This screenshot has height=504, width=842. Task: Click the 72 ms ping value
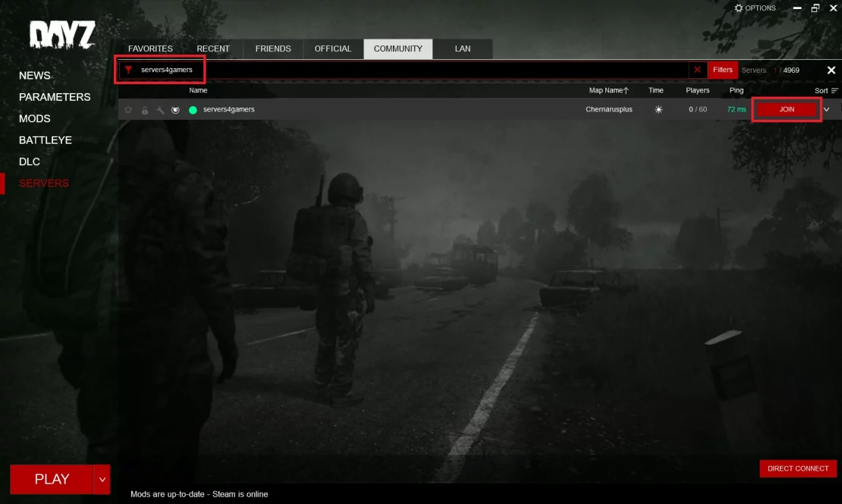point(737,109)
